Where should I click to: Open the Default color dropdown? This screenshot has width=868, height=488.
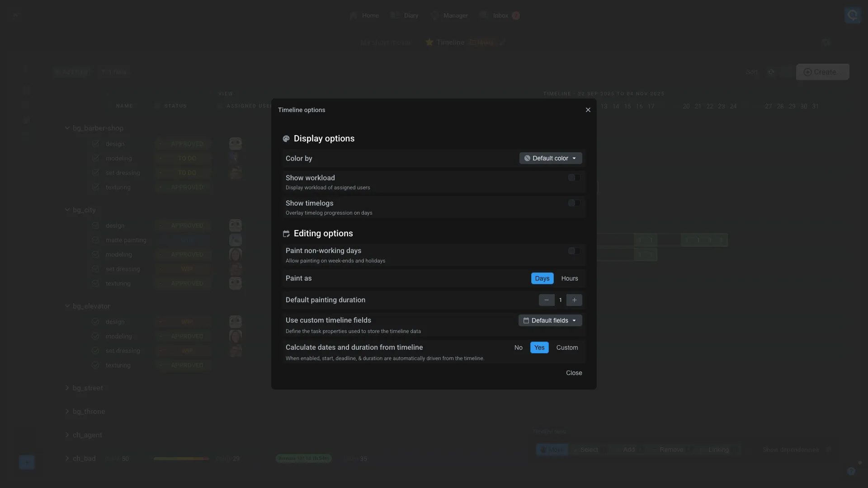pyautogui.click(x=550, y=158)
